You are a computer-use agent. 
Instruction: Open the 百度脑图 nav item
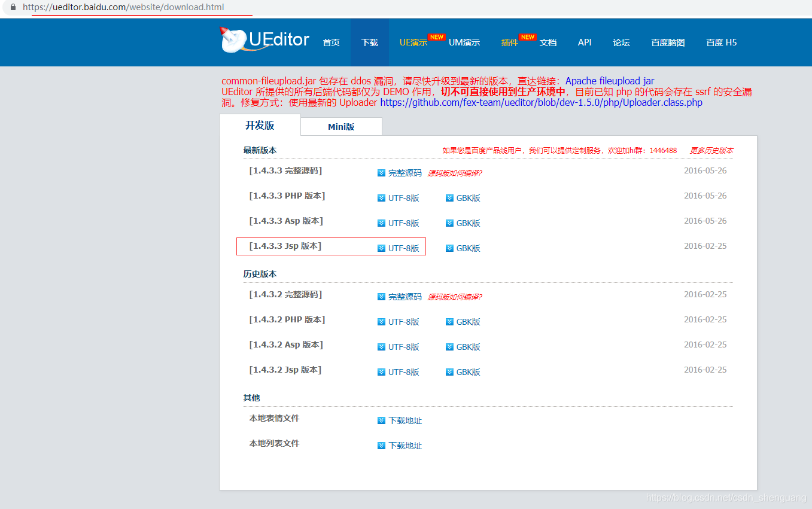(668, 42)
